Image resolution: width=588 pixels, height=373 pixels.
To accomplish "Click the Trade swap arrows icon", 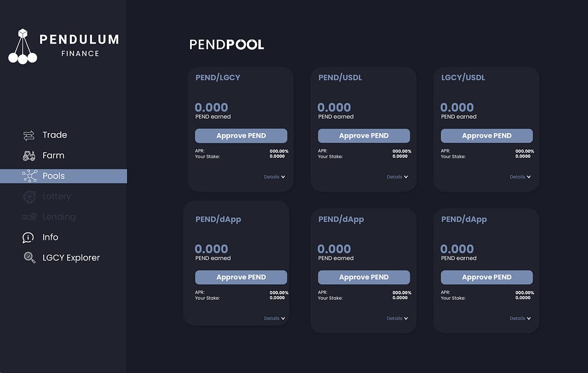I will pos(29,135).
